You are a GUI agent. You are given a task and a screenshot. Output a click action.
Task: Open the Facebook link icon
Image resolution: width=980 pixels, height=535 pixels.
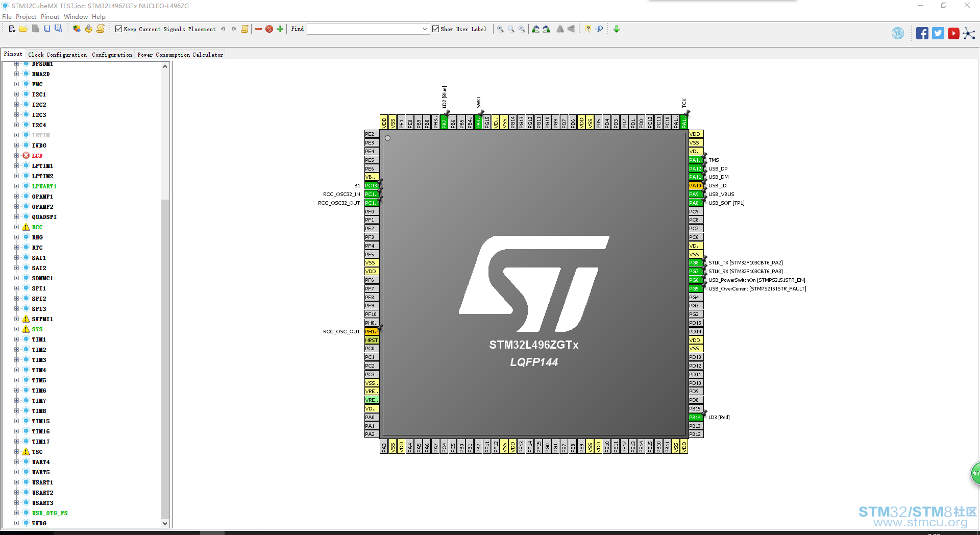coord(922,34)
